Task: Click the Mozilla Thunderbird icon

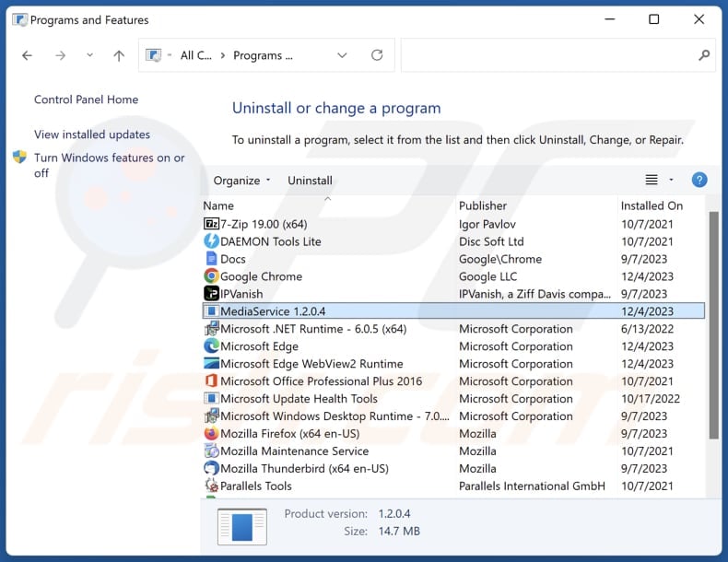Action: click(211, 469)
